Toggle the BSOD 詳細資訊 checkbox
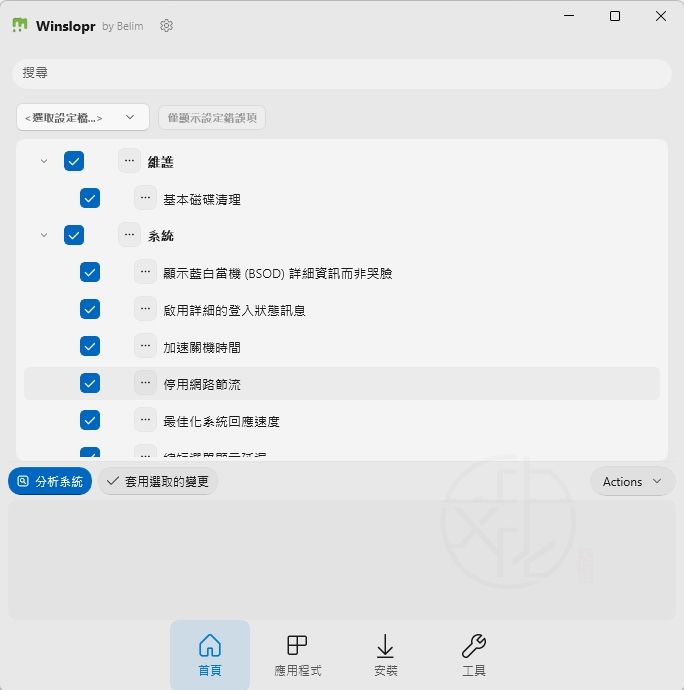 tap(90, 272)
